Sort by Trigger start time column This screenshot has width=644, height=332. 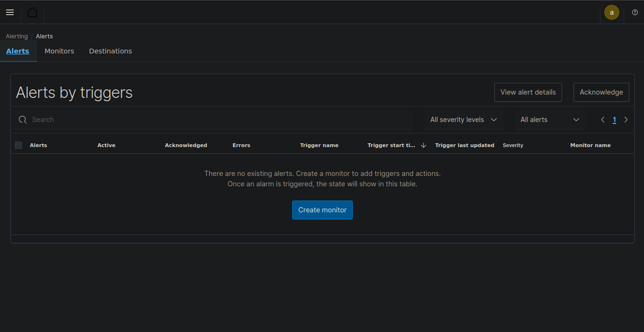click(x=392, y=145)
